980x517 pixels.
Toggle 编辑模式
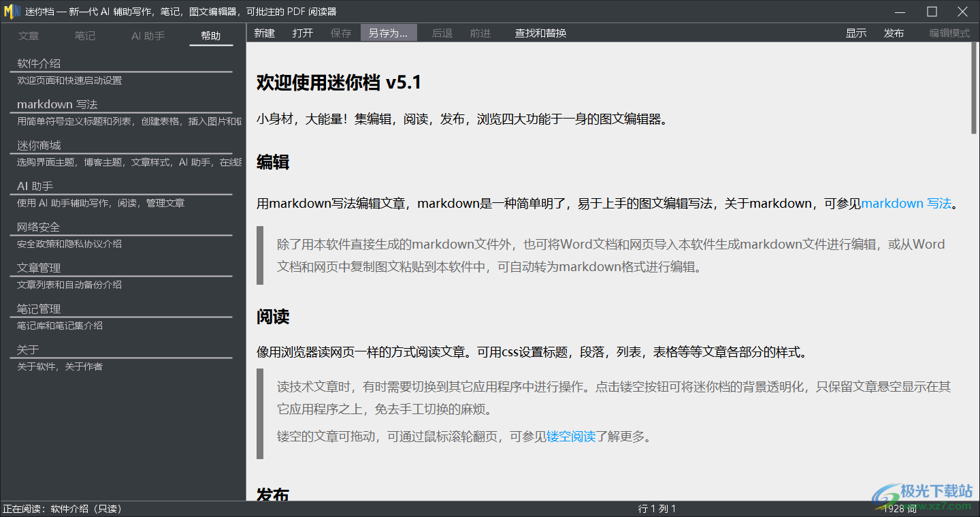tap(949, 33)
